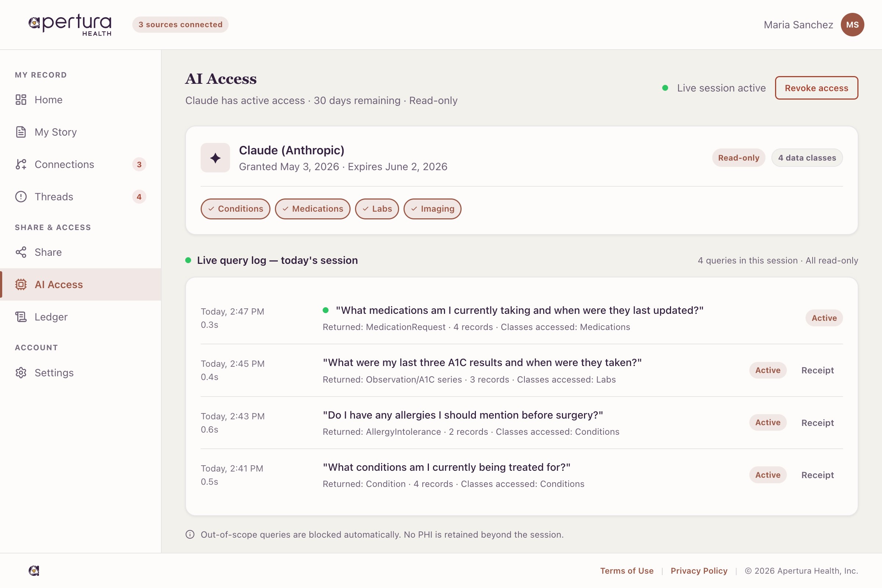Open the Terms of Use link

tap(627, 570)
